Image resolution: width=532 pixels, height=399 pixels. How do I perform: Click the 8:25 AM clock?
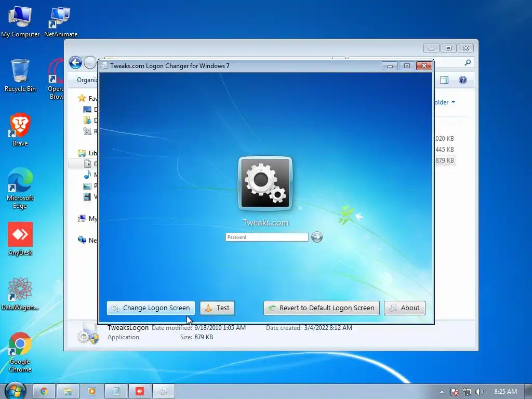click(x=505, y=392)
